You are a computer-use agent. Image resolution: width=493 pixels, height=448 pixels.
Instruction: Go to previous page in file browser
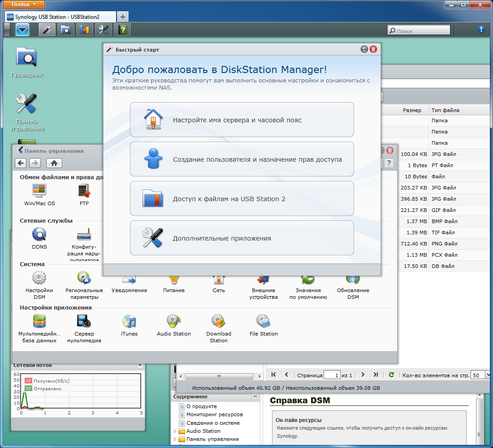point(286,375)
